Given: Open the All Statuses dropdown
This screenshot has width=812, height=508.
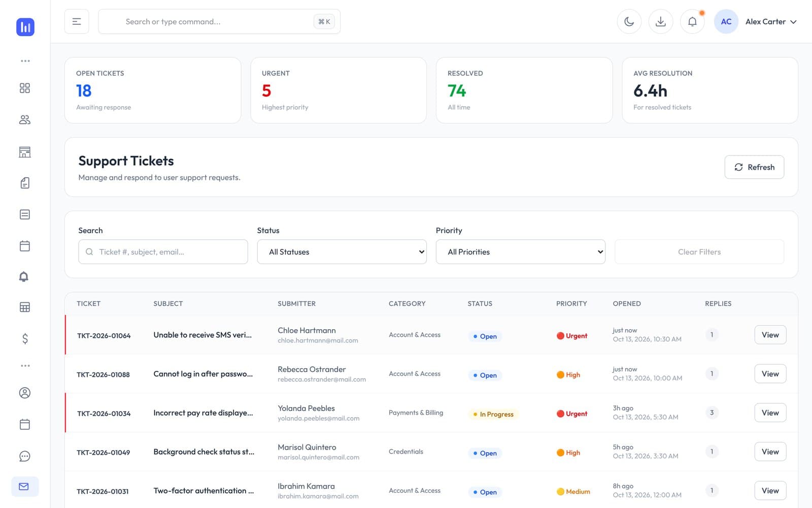Looking at the screenshot, I should 342,252.
